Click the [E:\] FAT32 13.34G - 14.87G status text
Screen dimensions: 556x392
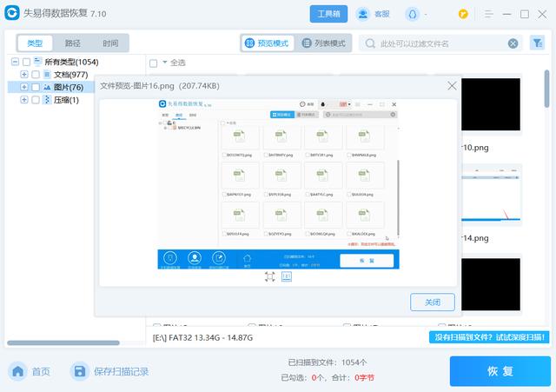pos(202,338)
